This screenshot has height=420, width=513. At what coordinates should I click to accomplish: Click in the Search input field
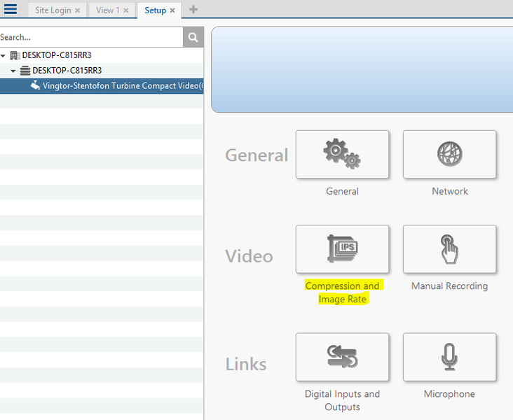tap(90, 37)
